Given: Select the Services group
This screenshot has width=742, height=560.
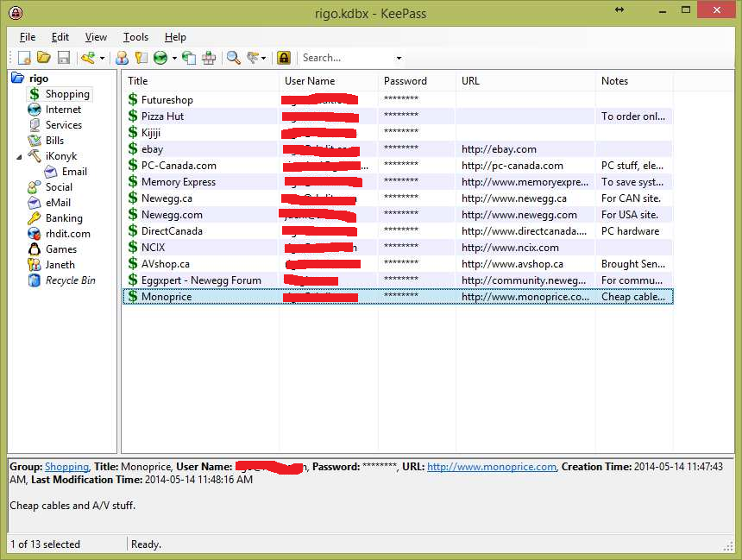Looking at the screenshot, I should 64,125.
